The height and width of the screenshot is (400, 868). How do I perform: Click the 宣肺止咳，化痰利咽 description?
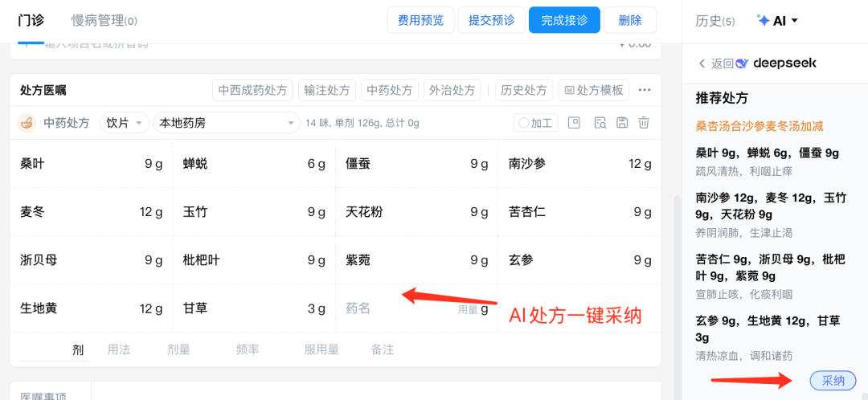744,294
